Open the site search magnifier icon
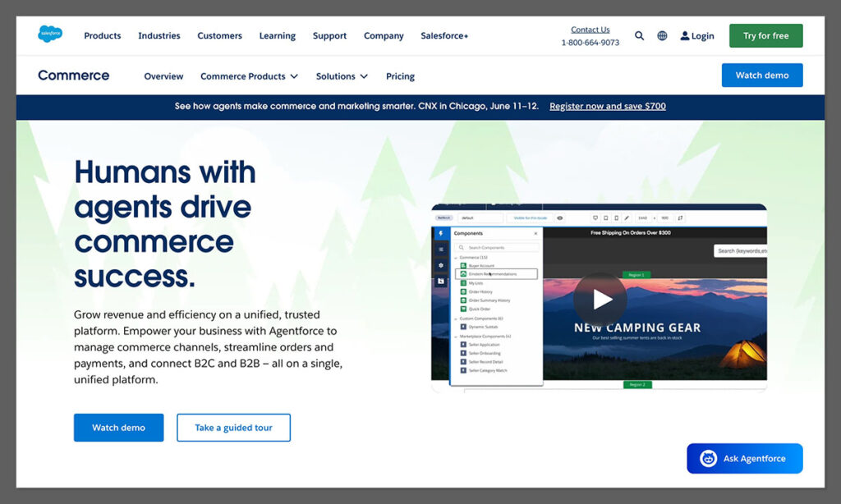The width and height of the screenshot is (841, 504). (x=640, y=36)
